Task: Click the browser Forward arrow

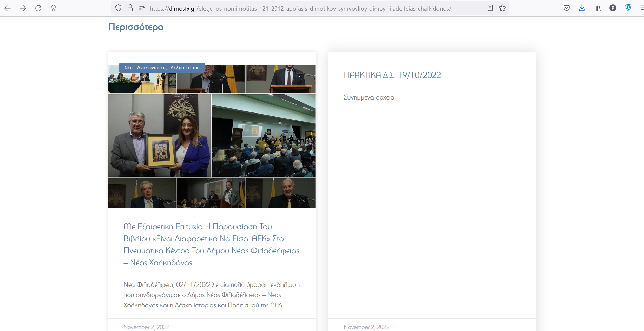Action: pyautogui.click(x=23, y=8)
